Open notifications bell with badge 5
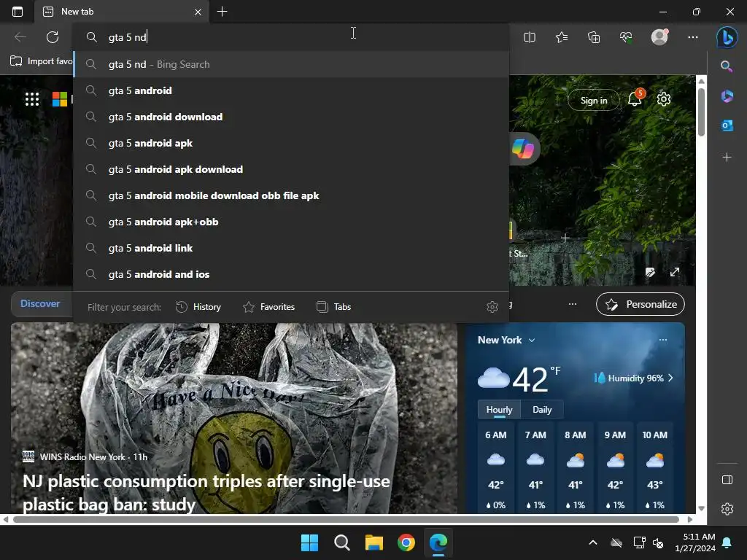This screenshot has height=560, width=747. [635, 98]
